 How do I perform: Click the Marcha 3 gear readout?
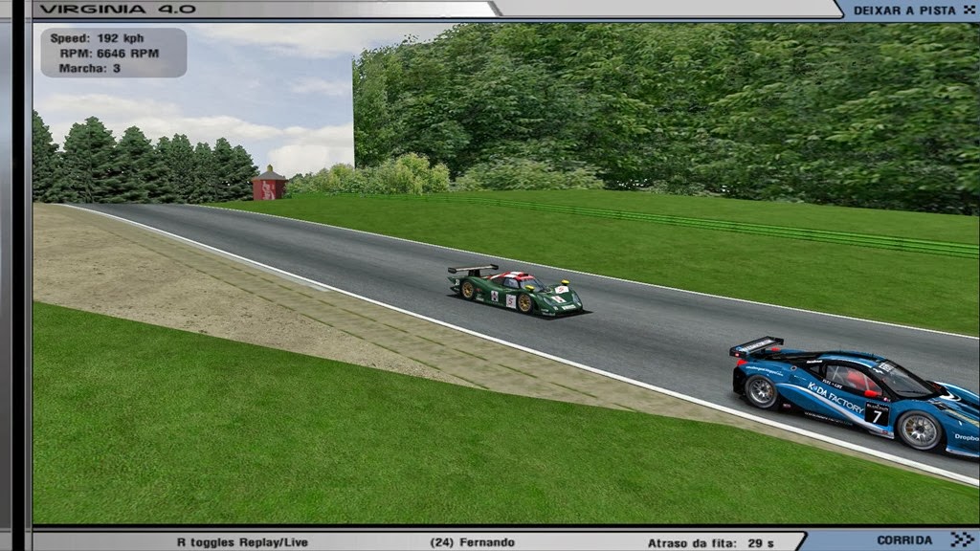click(x=89, y=68)
